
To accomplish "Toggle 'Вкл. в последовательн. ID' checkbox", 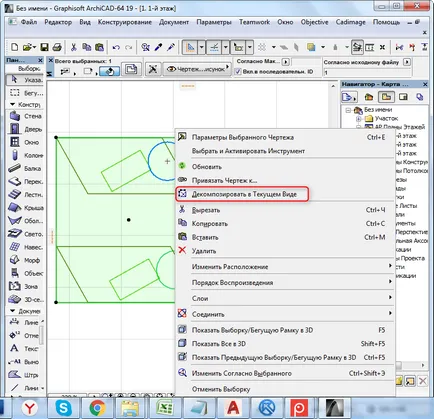I will [x=238, y=71].
